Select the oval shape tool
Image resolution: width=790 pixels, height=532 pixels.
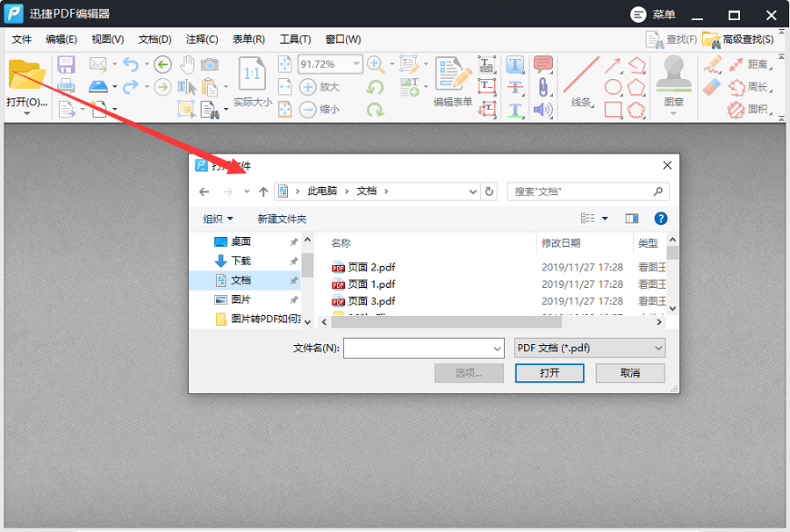click(614, 87)
